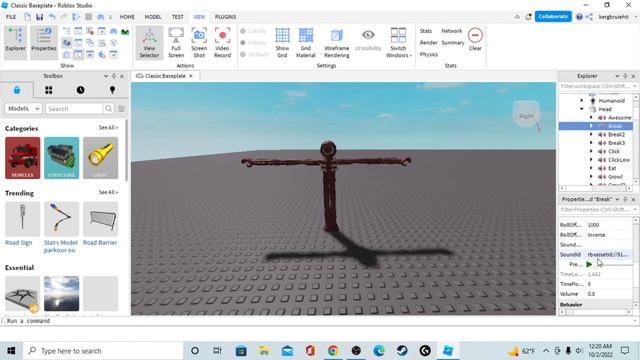Select the Eat sound in Explorer
The width and height of the screenshot is (640, 360).
(612, 168)
